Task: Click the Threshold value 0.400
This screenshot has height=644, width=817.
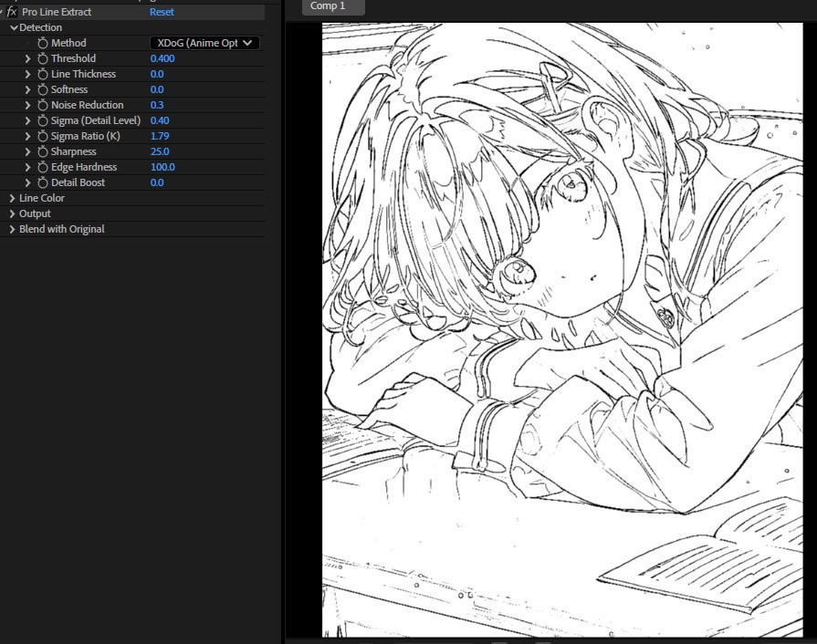Action: [162, 58]
